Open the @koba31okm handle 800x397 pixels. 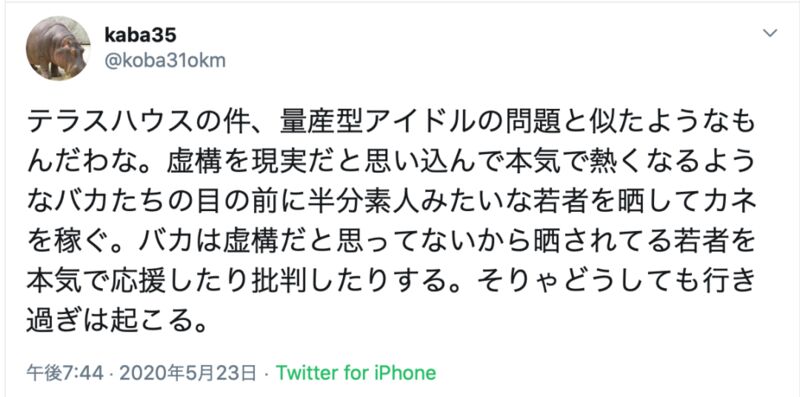[x=165, y=61]
